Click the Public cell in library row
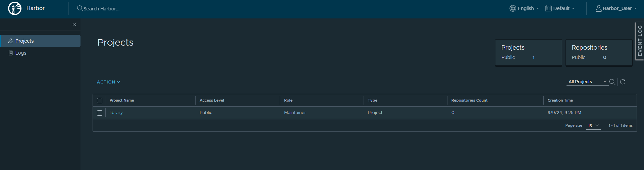644x170 pixels. [206, 113]
